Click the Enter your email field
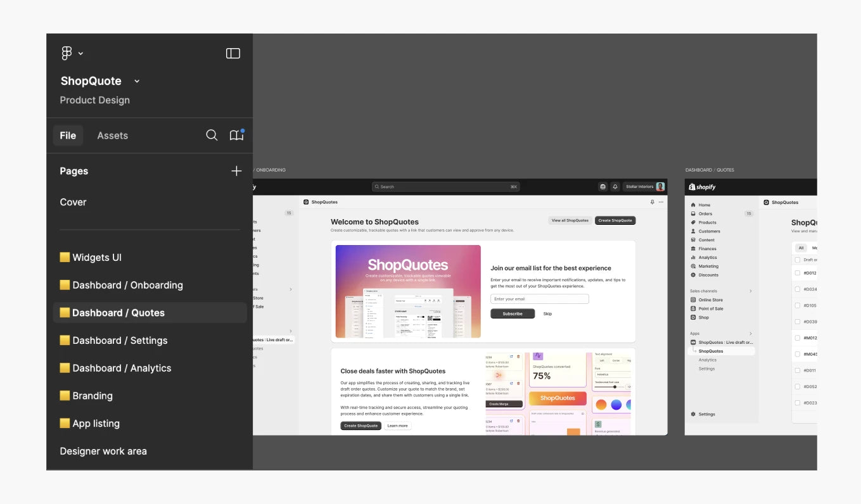 tap(539, 299)
